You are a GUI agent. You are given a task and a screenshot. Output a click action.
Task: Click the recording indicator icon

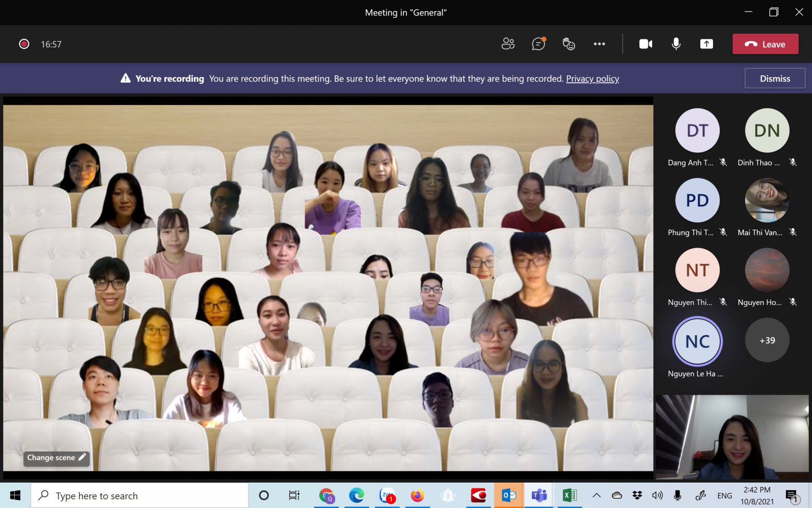pyautogui.click(x=24, y=44)
